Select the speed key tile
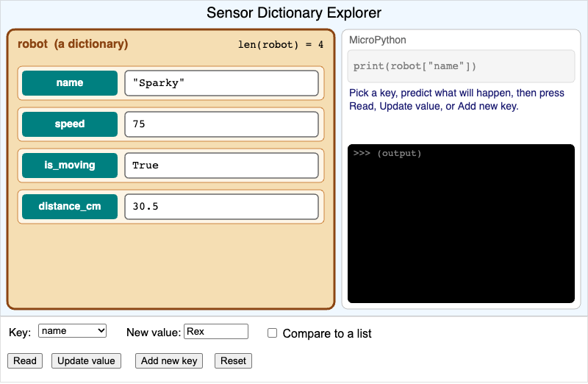Screen dimensions: 588x384 [x=70, y=124]
